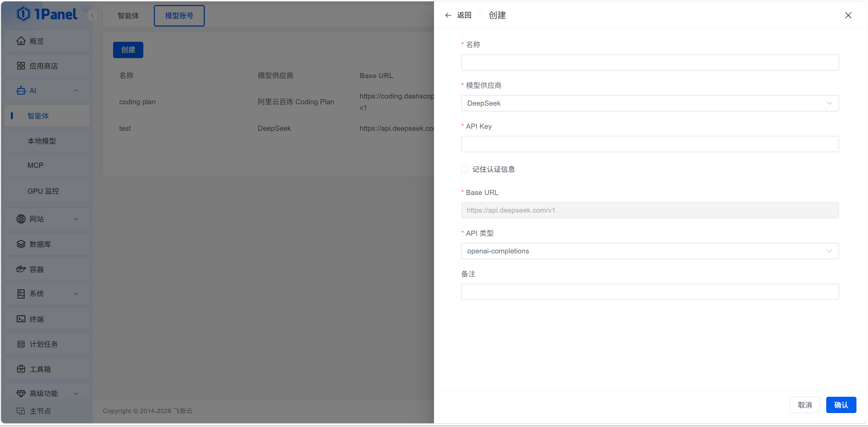Collapse the AI menu section chevron

click(x=76, y=91)
